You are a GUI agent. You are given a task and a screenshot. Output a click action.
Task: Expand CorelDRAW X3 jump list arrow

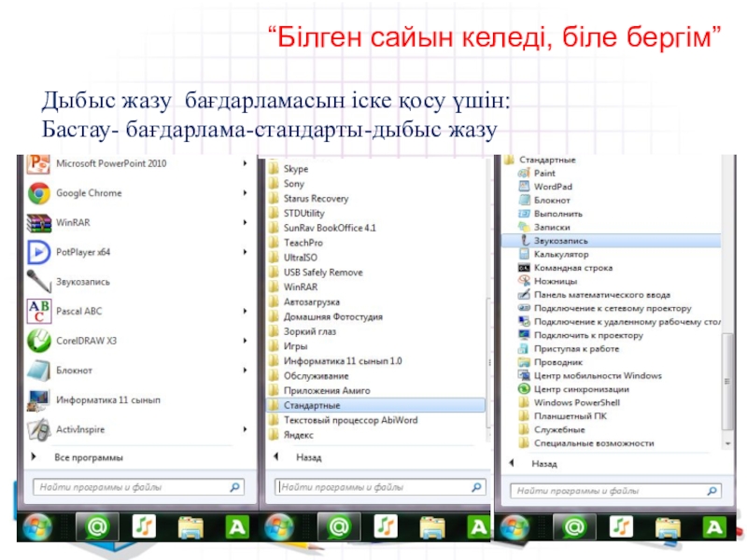[x=245, y=341]
